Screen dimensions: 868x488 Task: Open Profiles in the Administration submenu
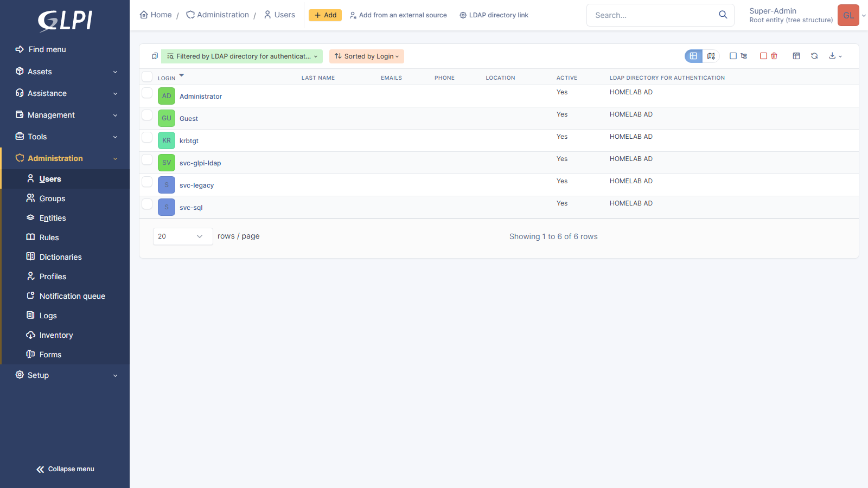[53, 277]
